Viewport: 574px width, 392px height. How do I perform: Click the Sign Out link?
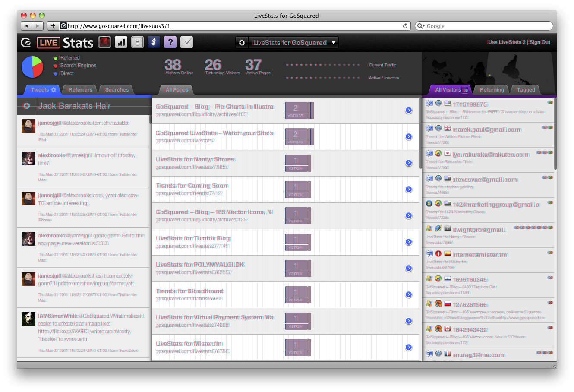point(540,42)
